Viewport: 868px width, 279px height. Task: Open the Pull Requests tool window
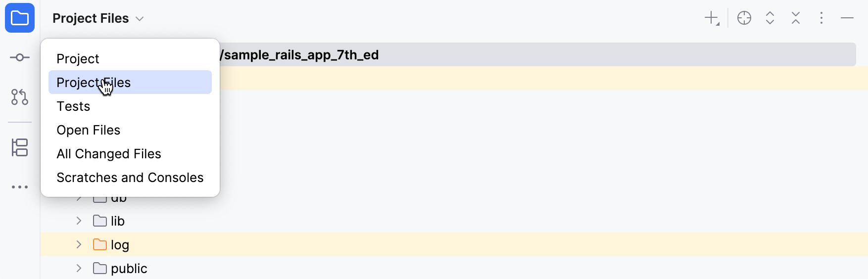20,97
